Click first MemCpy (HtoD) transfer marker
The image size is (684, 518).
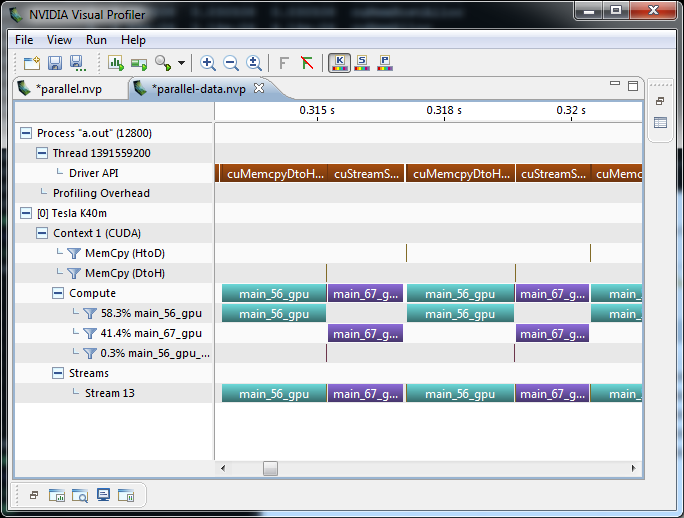[x=407, y=253]
